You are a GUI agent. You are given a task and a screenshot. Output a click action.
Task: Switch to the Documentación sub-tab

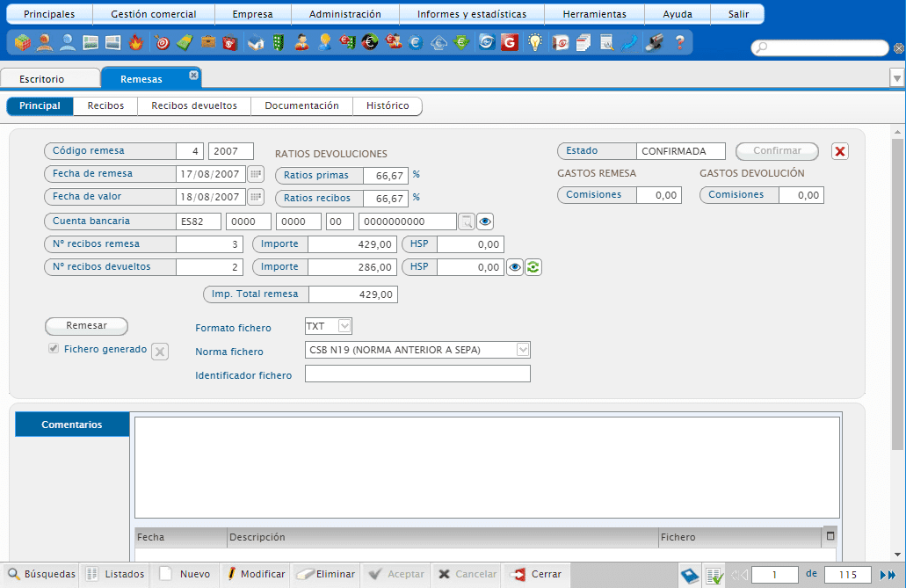[301, 105]
